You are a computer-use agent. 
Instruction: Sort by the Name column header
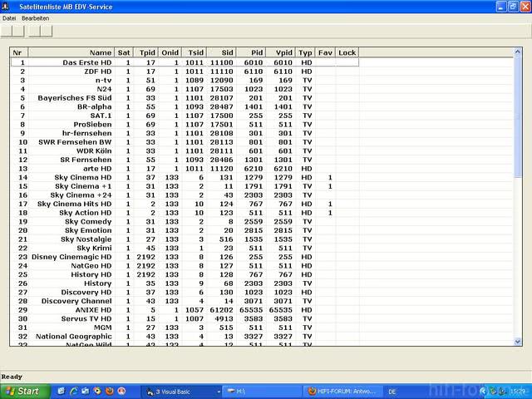click(x=71, y=52)
